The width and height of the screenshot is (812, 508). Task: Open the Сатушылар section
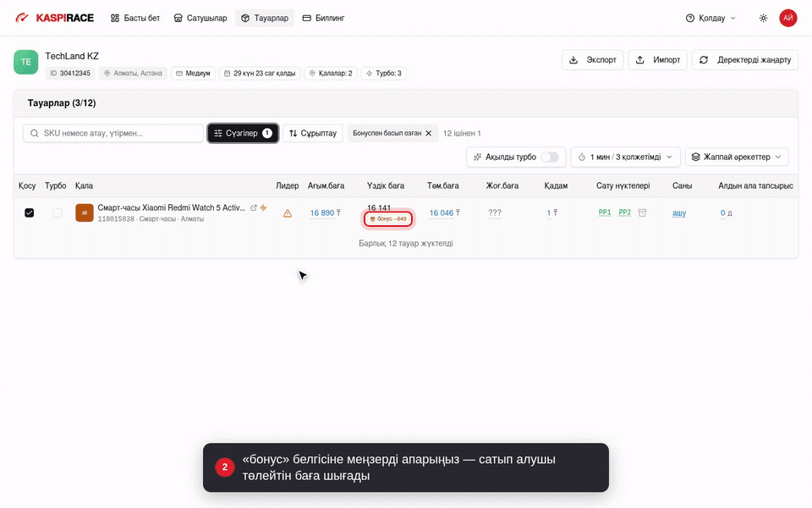(x=200, y=18)
